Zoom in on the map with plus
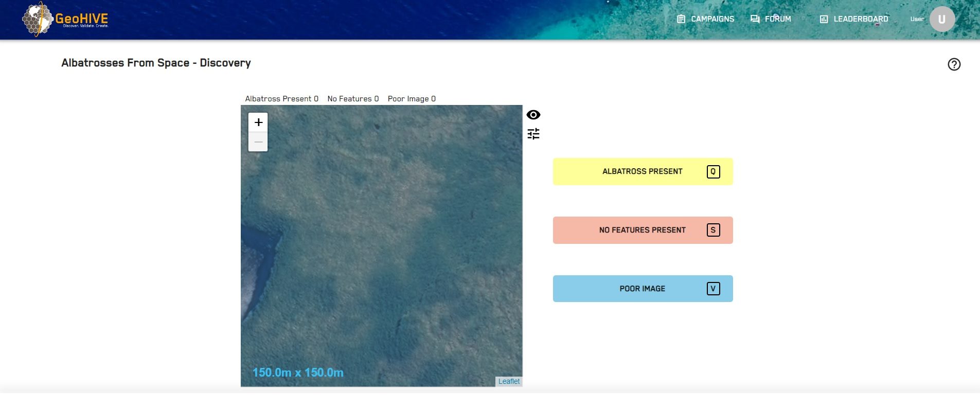This screenshot has height=408, width=980. point(258,122)
